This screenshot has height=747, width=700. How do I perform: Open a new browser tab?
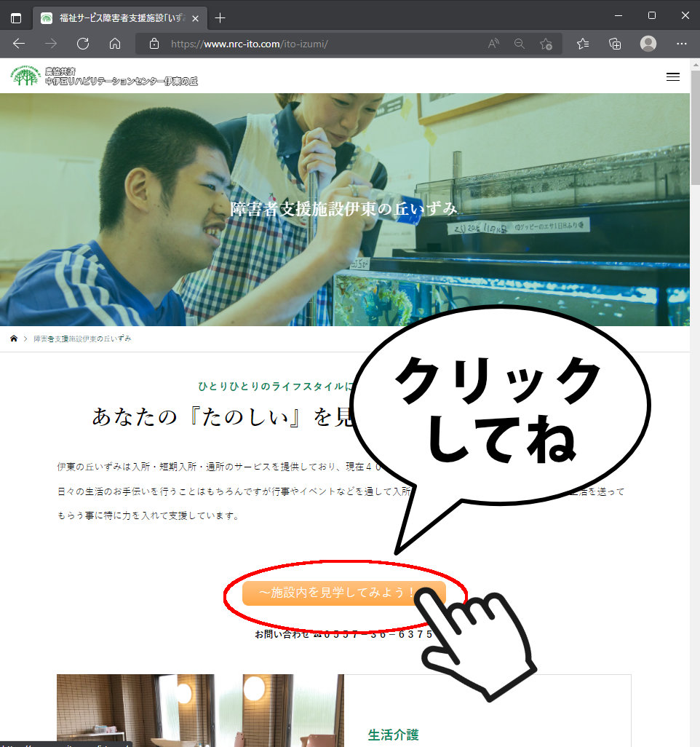coord(220,18)
